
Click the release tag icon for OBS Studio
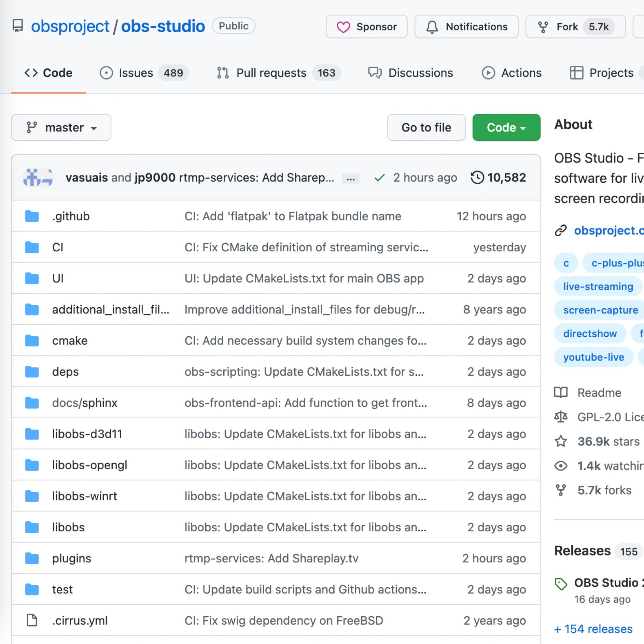[x=561, y=584]
